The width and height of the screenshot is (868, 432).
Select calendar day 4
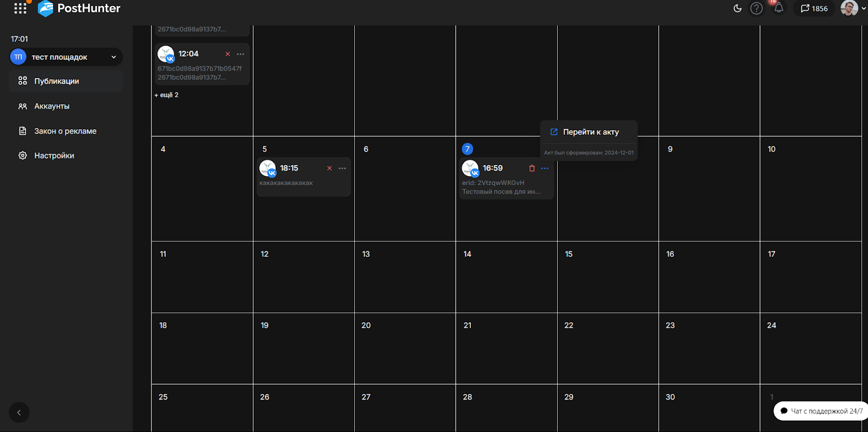tap(163, 149)
